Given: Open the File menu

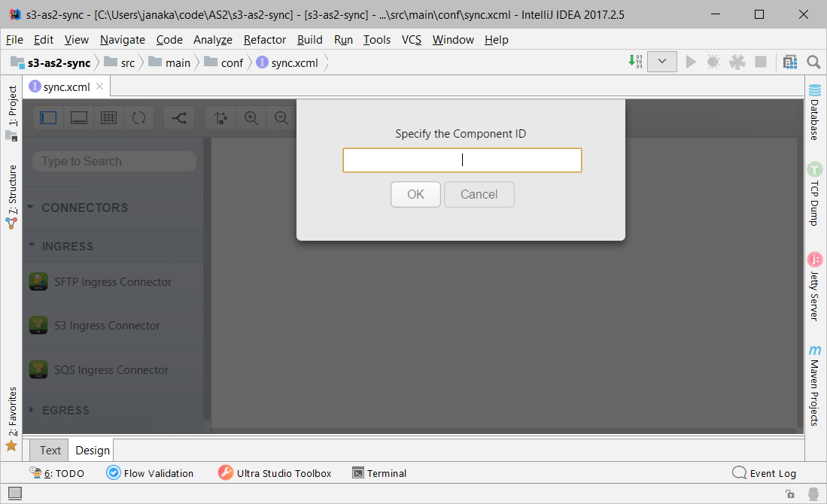Looking at the screenshot, I should (x=14, y=40).
